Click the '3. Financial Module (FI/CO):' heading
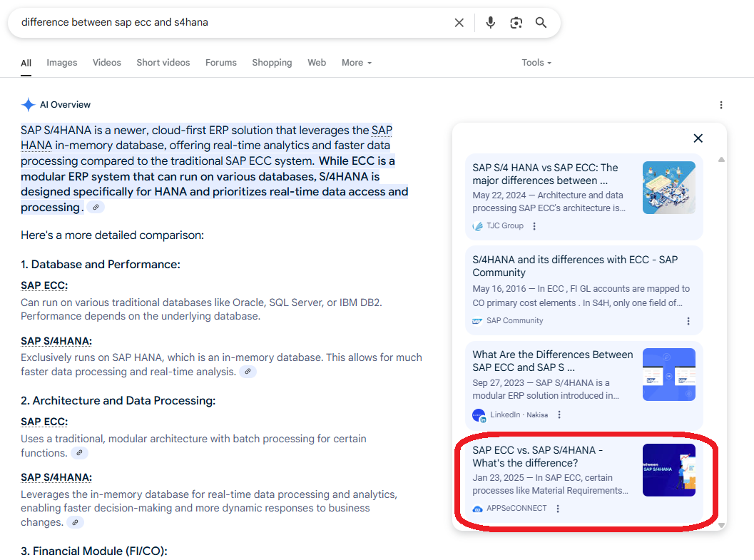 coord(93,551)
